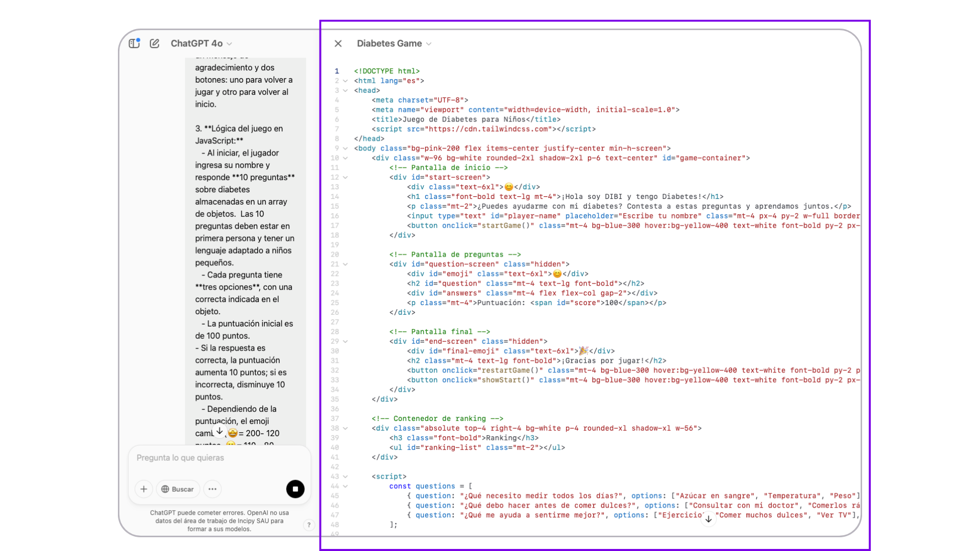Collapse end-screen div on line 29
The width and height of the screenshot is (980, 551).
(x=346, y=341)
